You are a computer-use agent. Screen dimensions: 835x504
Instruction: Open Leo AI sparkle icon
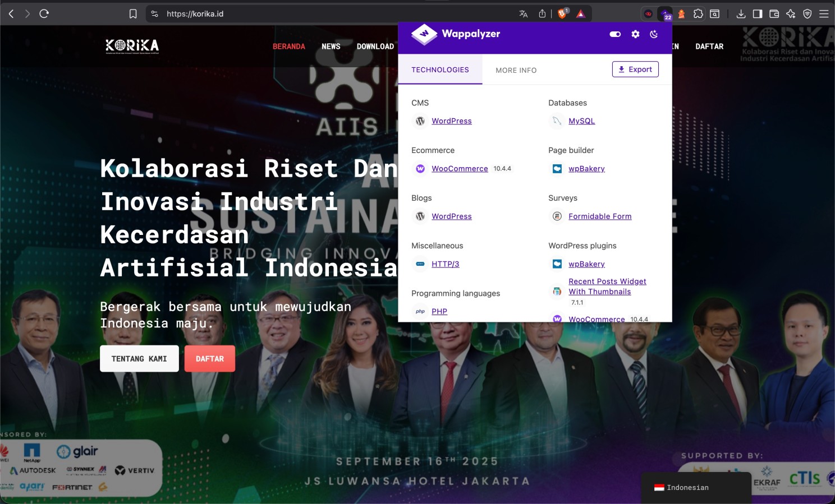click(x=791, y=14)
